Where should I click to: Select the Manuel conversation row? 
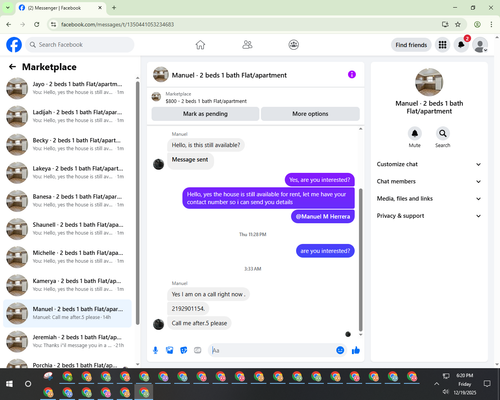pyautogui.click(x=67, y=313)
